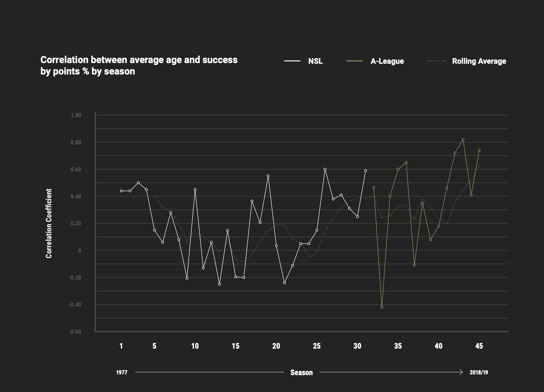Click the NSL legend entry
Screen dimensions: 544x392
(315, 61)
